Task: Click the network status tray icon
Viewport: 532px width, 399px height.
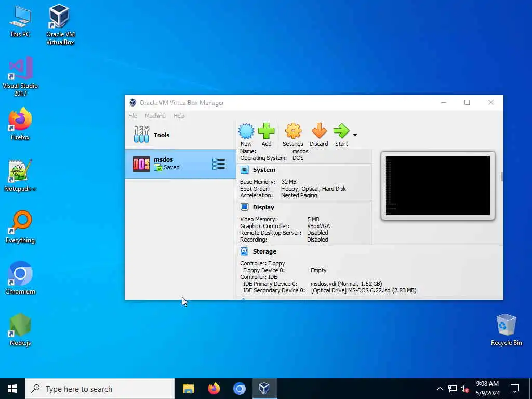Action: pyautogui.click(x=453, y=389)
